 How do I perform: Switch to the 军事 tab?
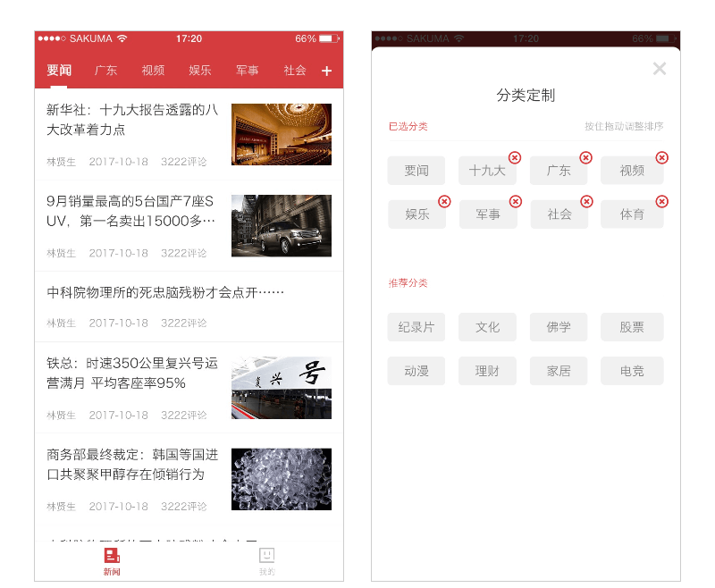(x=248, y=71)
